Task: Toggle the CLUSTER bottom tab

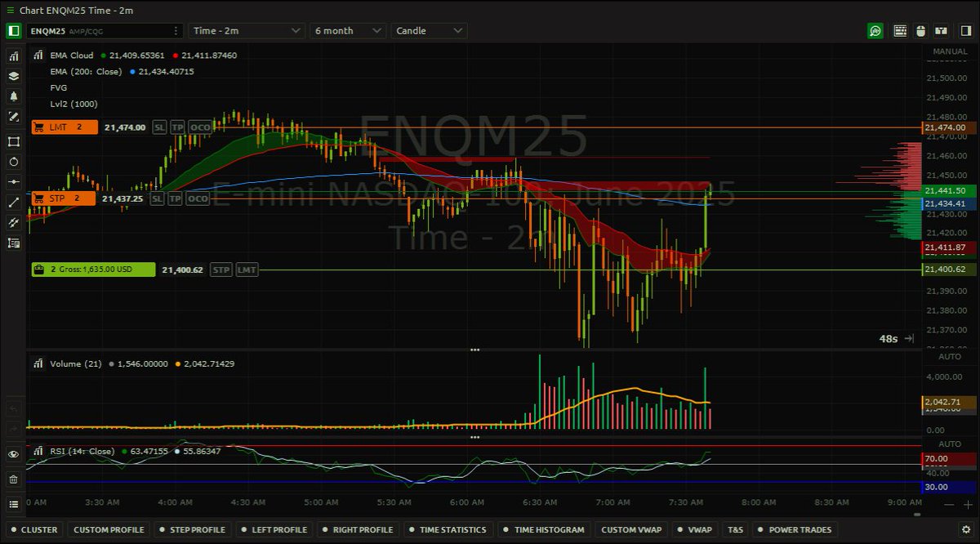Action: (x=34, y=529)
